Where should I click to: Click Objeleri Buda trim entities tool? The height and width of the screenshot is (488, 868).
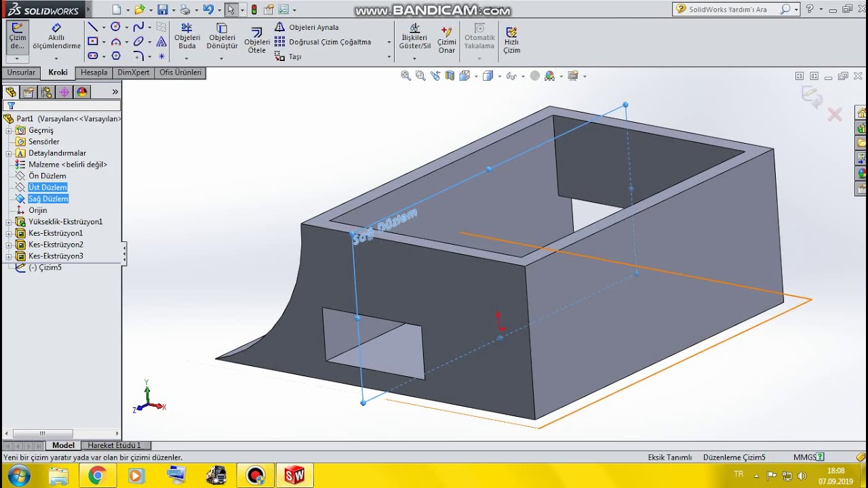click(187, 37)
